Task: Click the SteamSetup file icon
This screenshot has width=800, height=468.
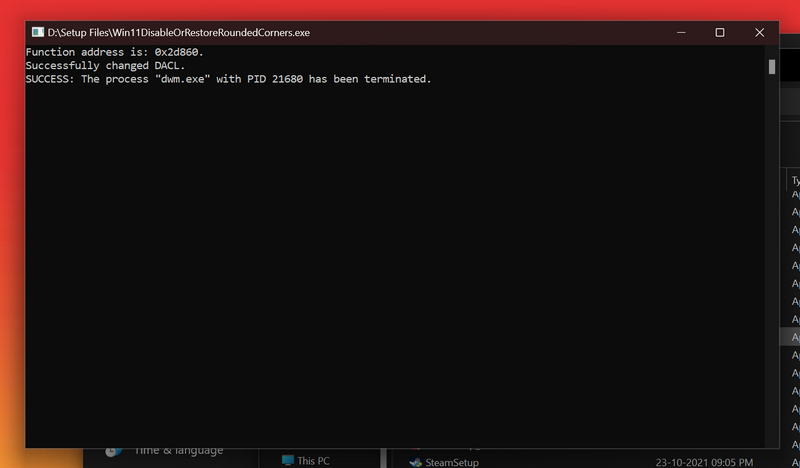Action: pyautogui.click(x=415, y=462)
